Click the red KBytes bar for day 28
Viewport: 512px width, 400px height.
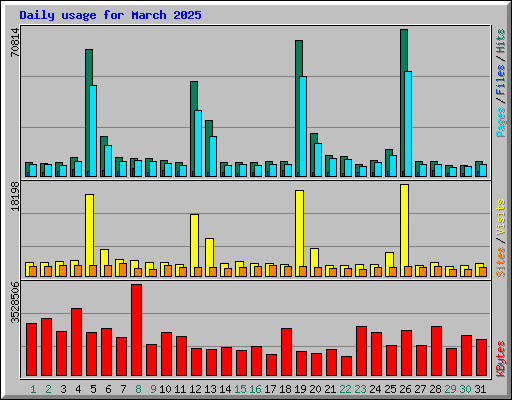coord(436,351)
